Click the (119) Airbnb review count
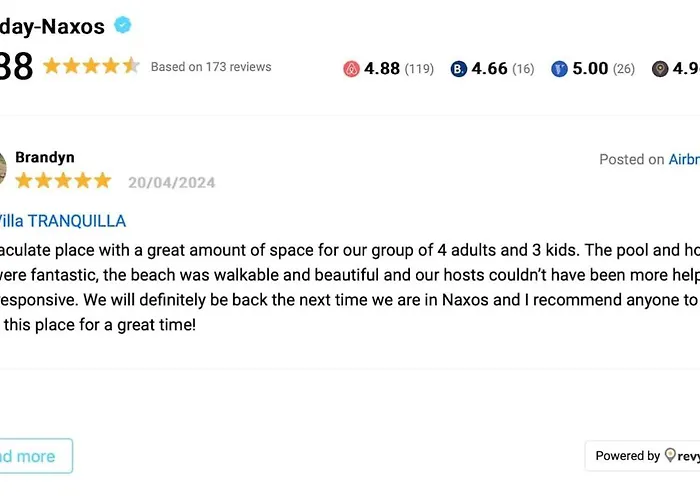 (419, 69)
